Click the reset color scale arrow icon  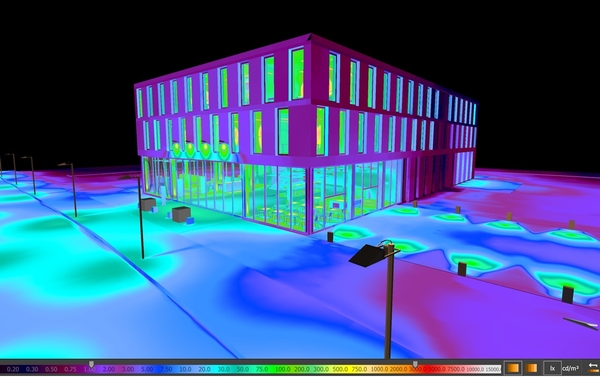pos(593,368)
